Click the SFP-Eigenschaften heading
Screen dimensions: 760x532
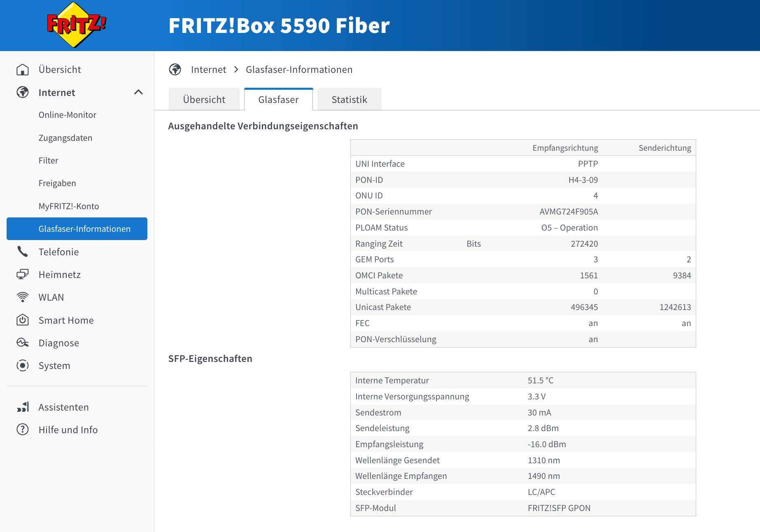pyautogui.click(x=210, y=359)
